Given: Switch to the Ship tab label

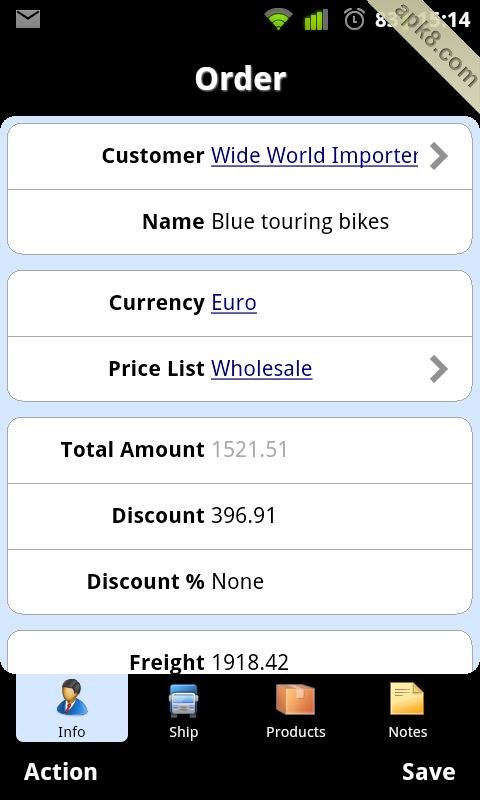Looking at the screenshot, I should pyautogui.click(x=184, y=732).
